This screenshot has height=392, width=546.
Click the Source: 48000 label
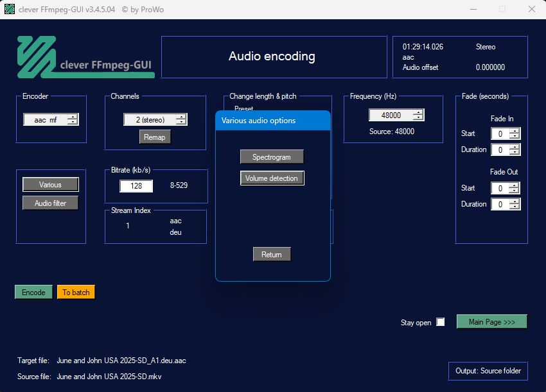[392, 132]
